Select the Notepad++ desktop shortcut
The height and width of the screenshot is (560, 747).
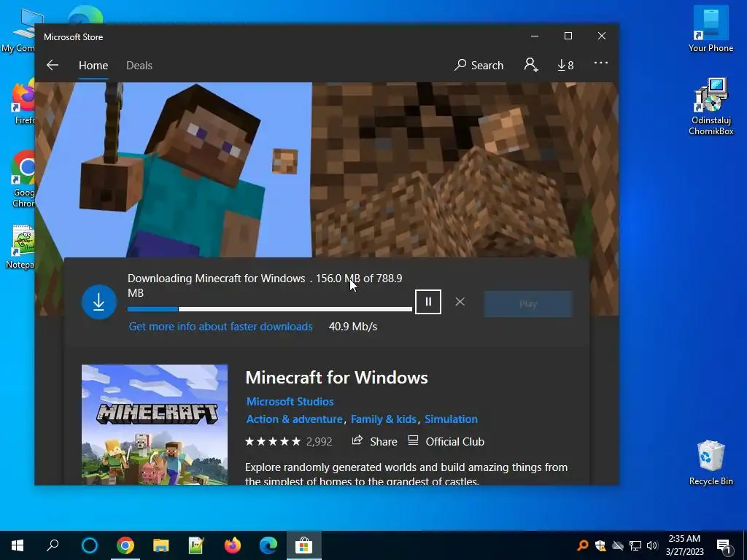point(20,248)
